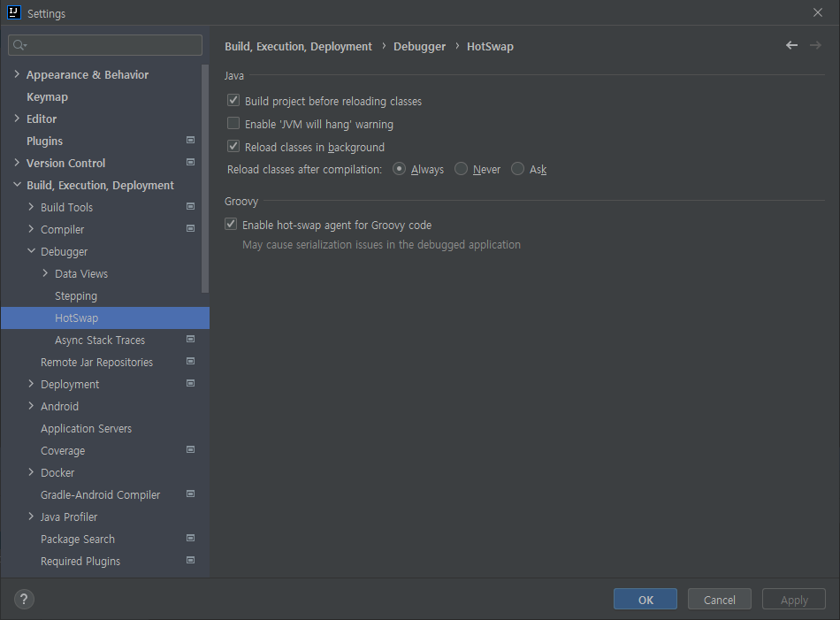
Task: Click the project-level icon beside Package Search
Action: 190,538
